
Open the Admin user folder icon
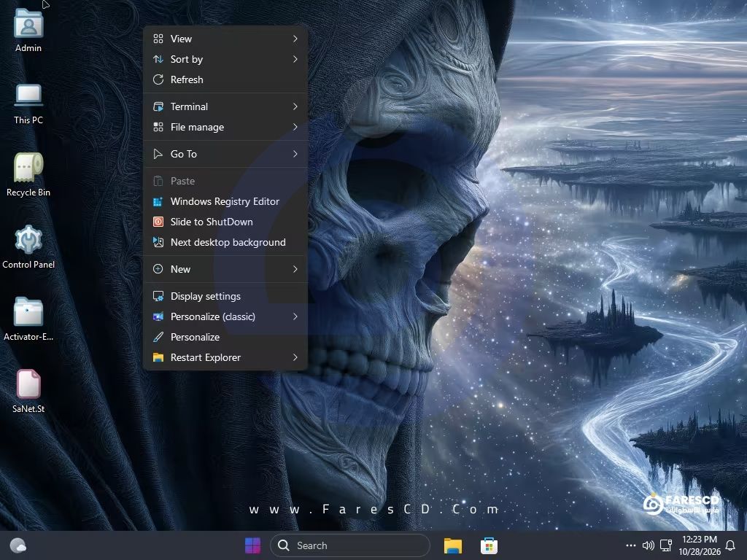coord(28,24)
